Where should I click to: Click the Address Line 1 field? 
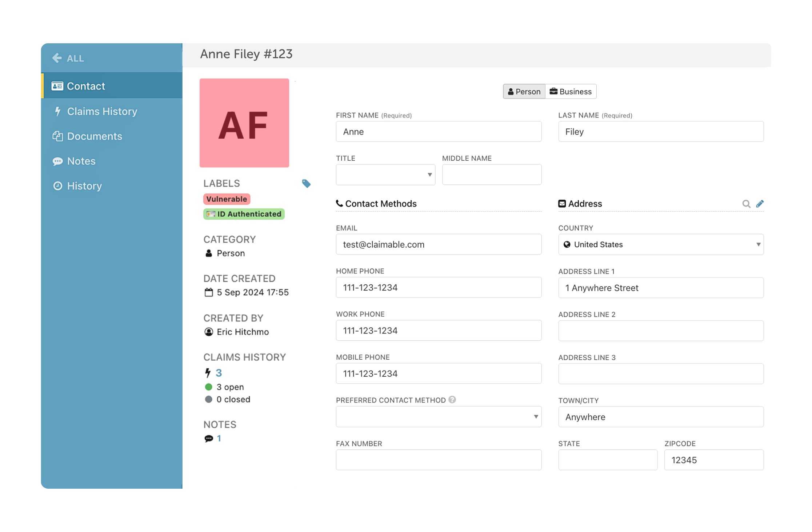tap(661, 288)
